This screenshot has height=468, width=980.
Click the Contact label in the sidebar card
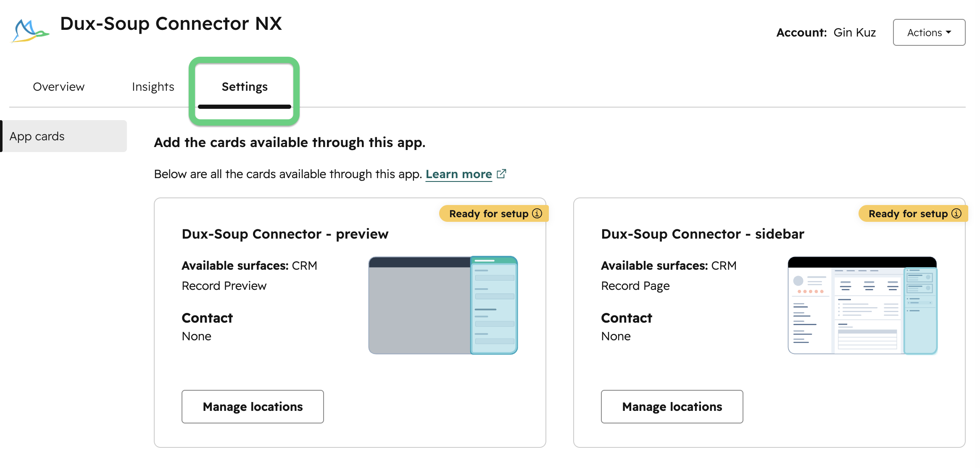click(x=627, y=318)
